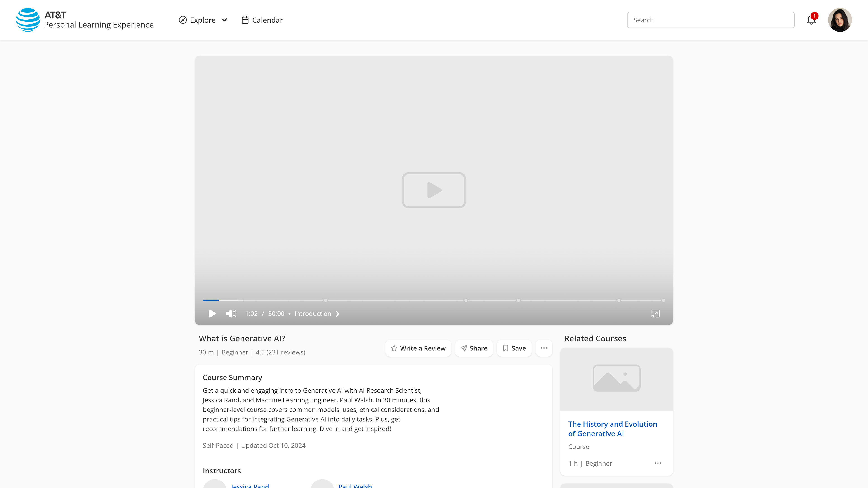This screenshot has width=868, height=488.
Task: Click the large play placeholder in video
Action: click(x=434, y=190)
